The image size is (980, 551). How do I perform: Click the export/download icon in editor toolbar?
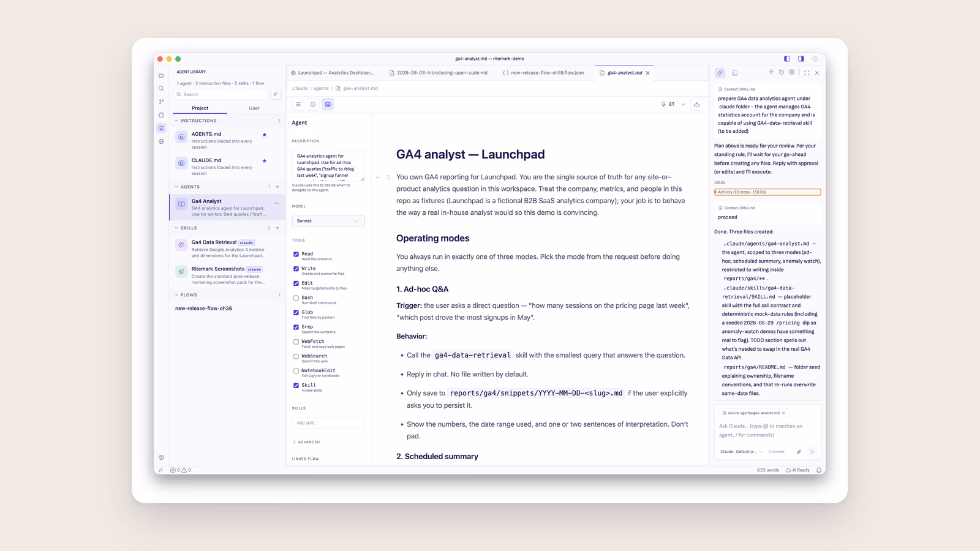tap(696, 104)
